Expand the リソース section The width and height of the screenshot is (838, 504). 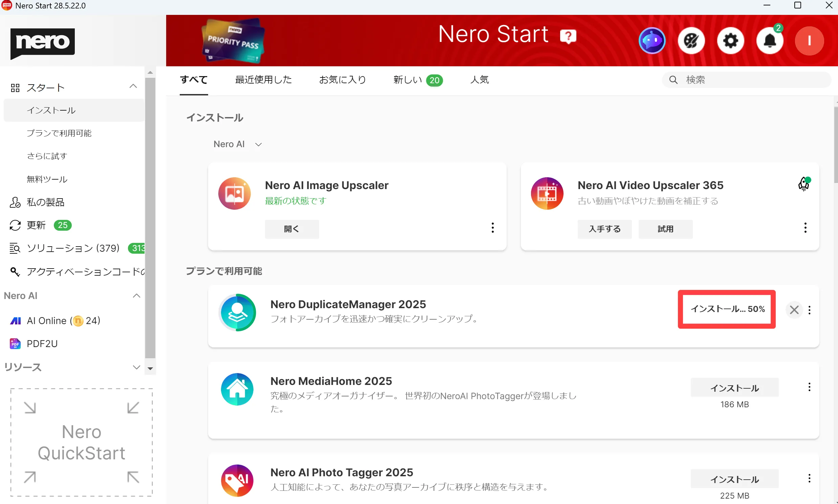pyautogui.click(x=137, y=367)
